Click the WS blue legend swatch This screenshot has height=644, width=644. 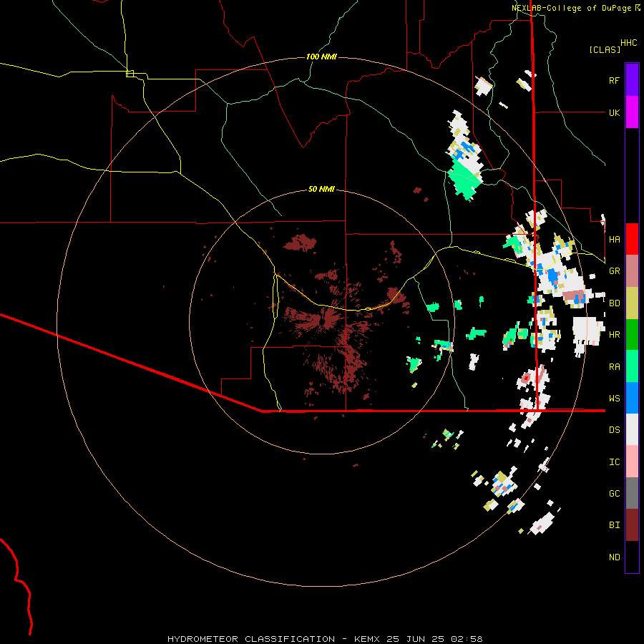[632, 398]
